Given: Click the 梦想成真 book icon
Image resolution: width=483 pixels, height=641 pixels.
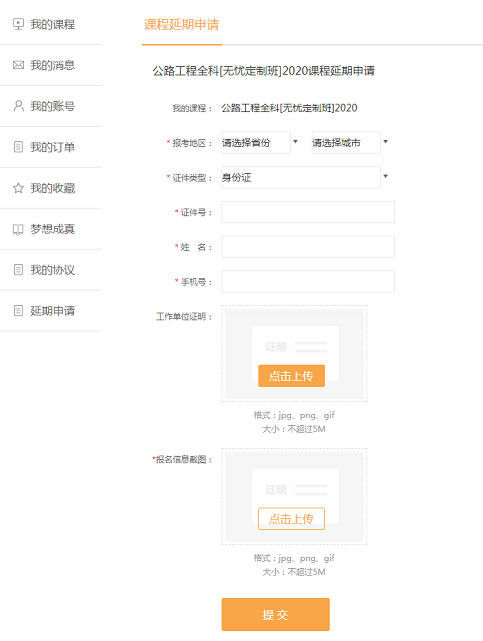Looking at the screenshot, I should click(x=18, y=229).
